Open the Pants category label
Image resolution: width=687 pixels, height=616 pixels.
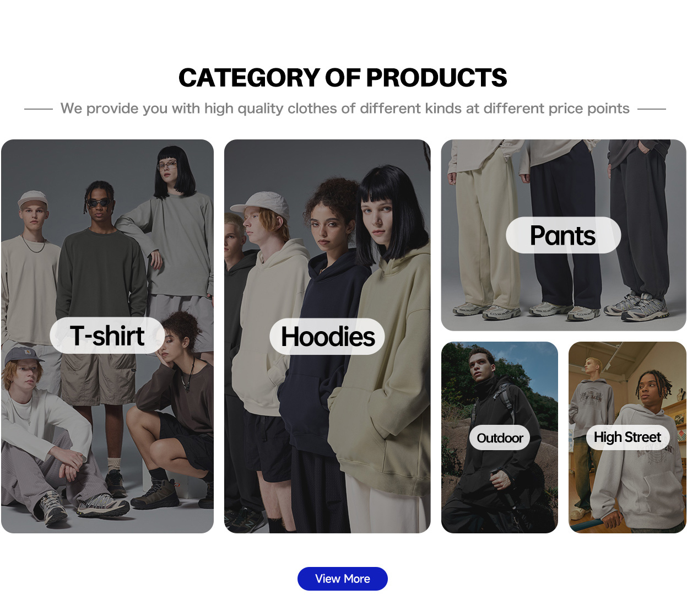click(x=563, y=235)
